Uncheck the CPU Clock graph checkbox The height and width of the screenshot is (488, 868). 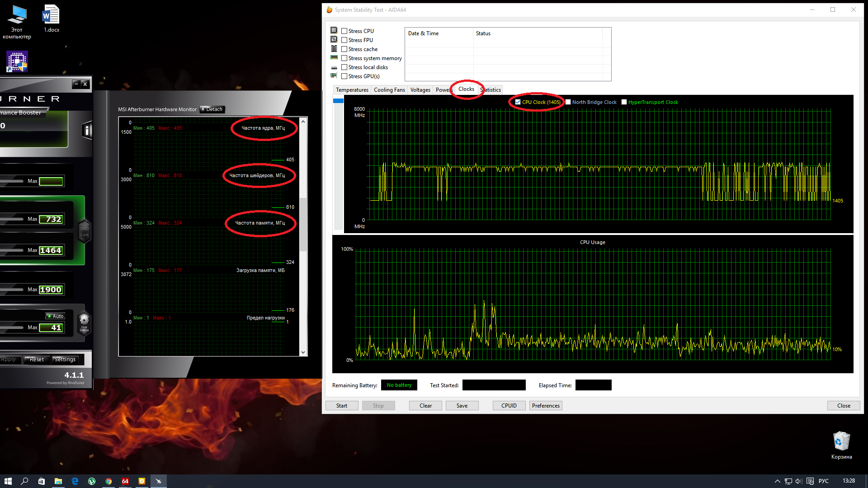coord(518,102)
